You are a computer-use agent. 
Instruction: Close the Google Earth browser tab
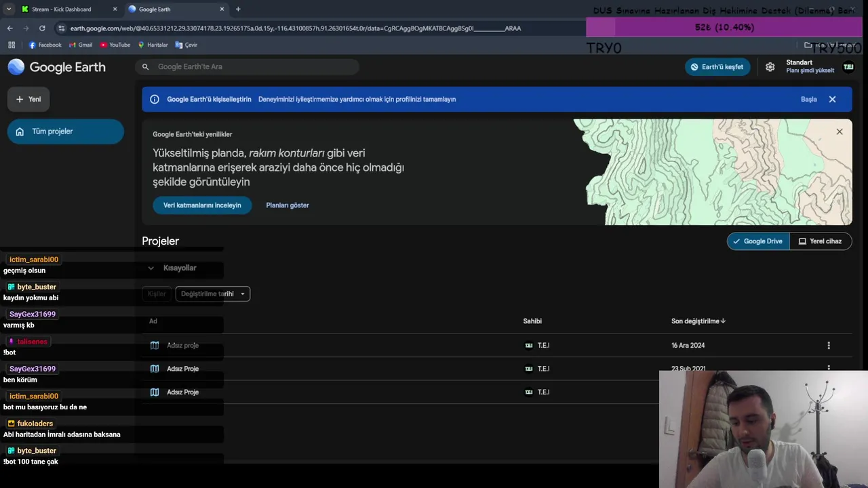(x=221, y=9)
